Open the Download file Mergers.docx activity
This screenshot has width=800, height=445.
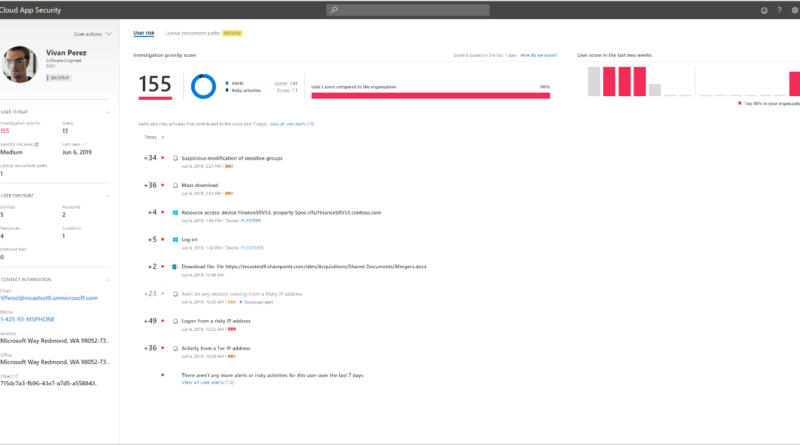(x=304, y=266)
